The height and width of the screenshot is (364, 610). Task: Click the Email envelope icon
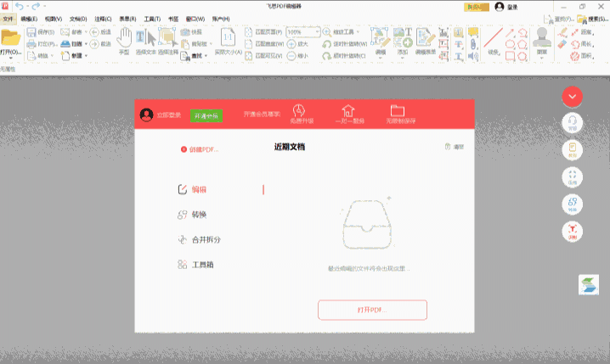click(65, 32)
